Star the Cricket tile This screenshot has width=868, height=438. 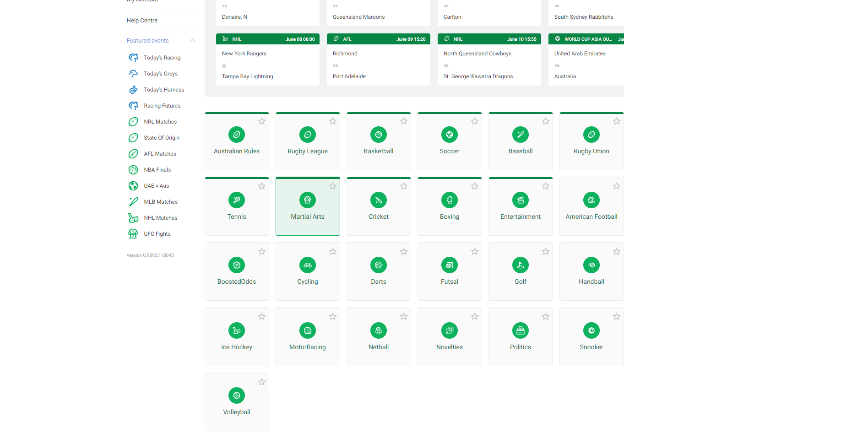pos(404,186)
